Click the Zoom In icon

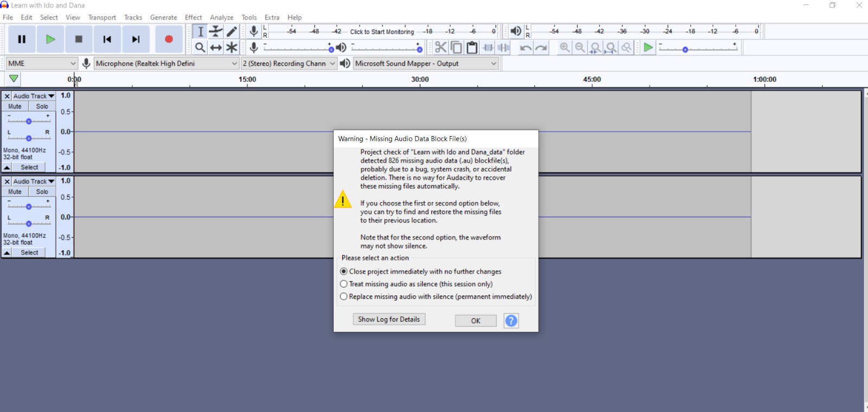[565, 48]
